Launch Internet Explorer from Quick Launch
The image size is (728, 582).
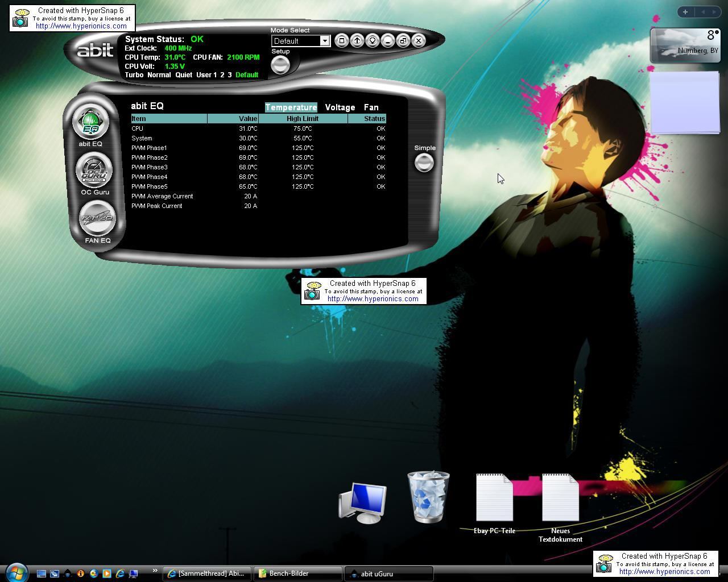click(120, 573)
